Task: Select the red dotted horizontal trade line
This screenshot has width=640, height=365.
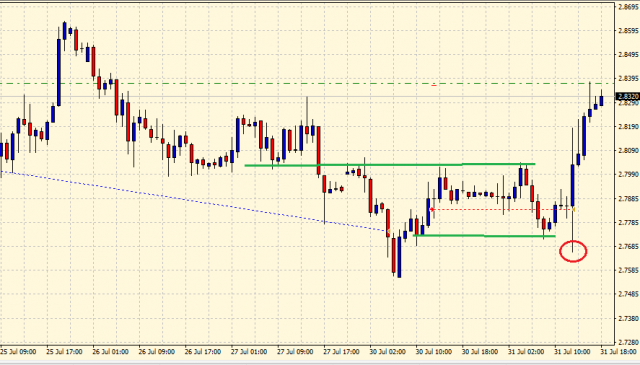Action: pyautogui.click(x=502, y=209)
